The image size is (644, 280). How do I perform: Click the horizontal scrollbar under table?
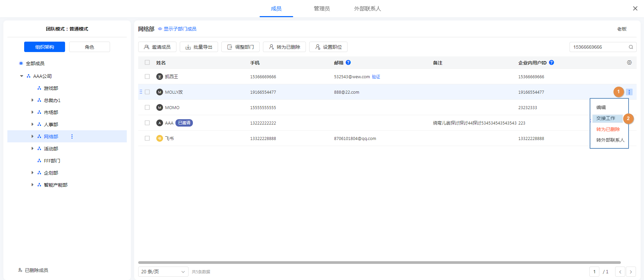pyautogui.click(x=379, y=263)
